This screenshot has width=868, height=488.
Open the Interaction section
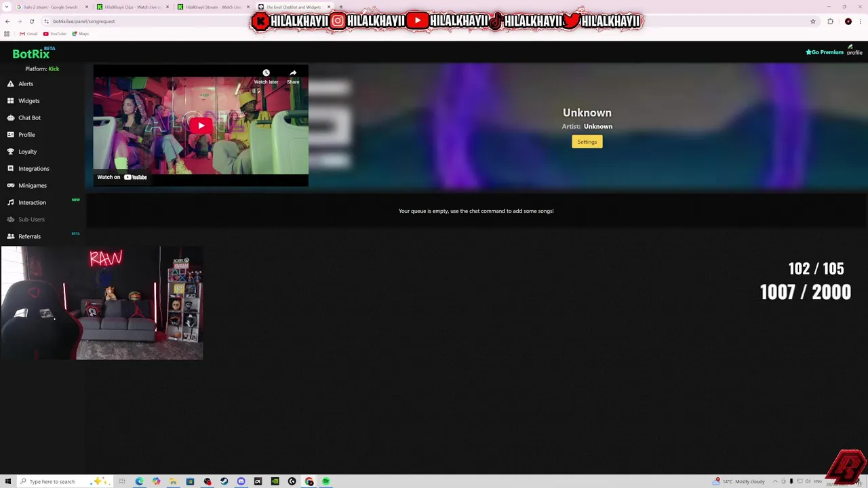point(32,203)
